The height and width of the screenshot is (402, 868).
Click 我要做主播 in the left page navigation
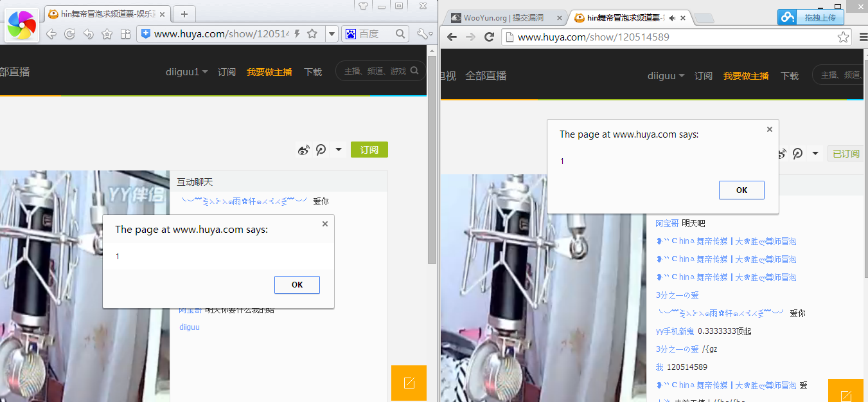pos(269,72)
